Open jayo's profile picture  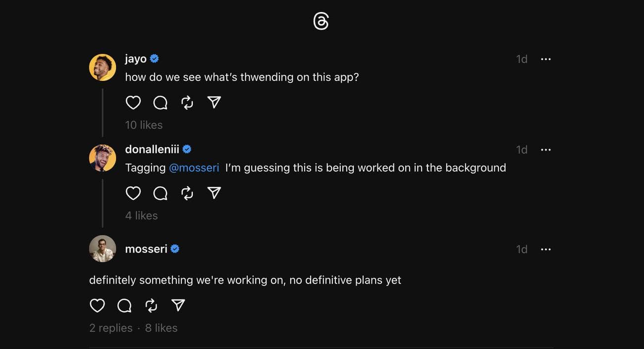(x=103, y=67)
